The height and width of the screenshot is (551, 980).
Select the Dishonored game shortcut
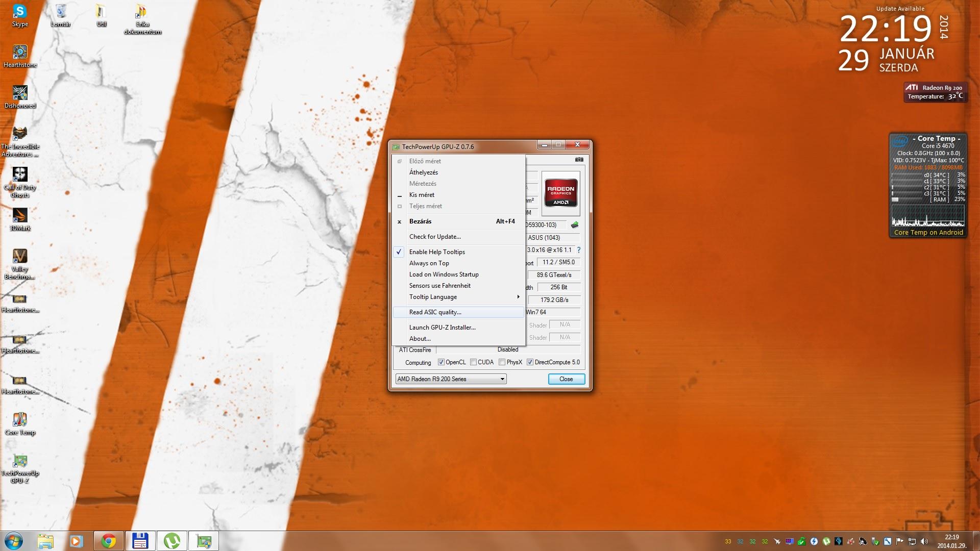(20, 97)
